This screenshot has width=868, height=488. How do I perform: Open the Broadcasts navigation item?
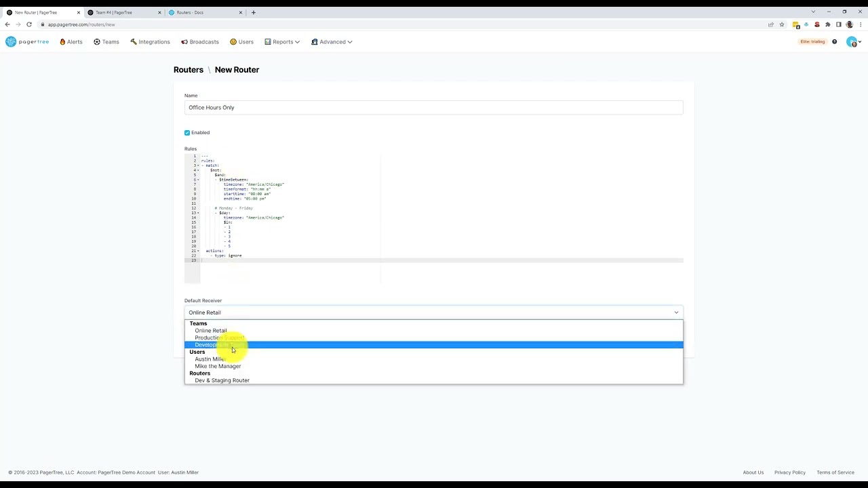click(x=200, y=42)
